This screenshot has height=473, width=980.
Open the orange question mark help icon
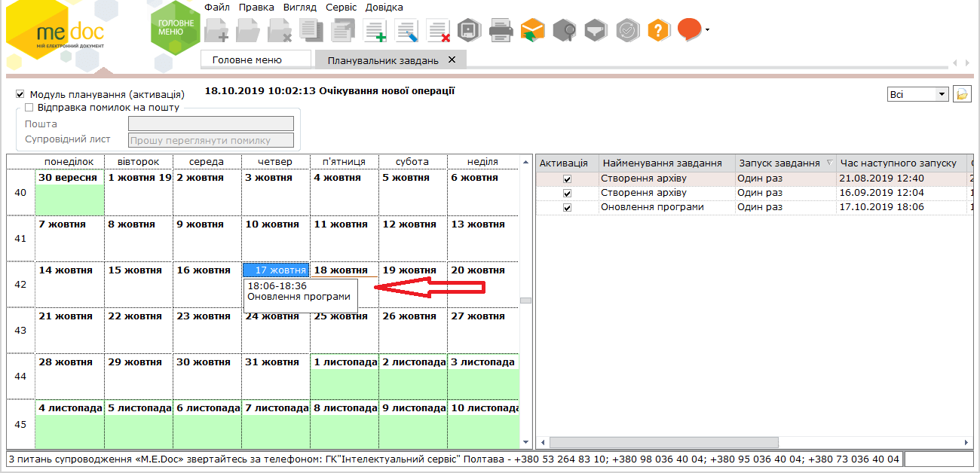click(x=658, y=30)
